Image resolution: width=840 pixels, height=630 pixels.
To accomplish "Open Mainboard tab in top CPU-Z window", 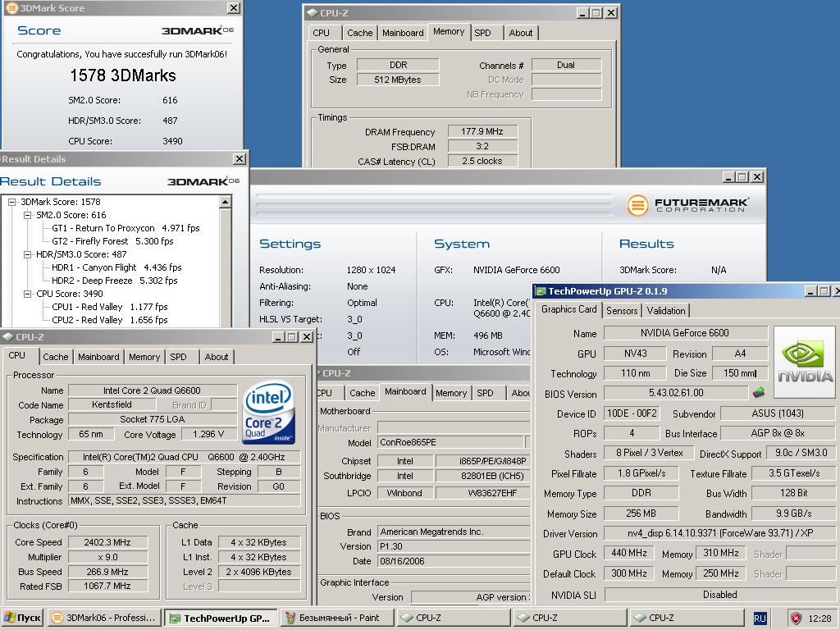I will (403, 33).
